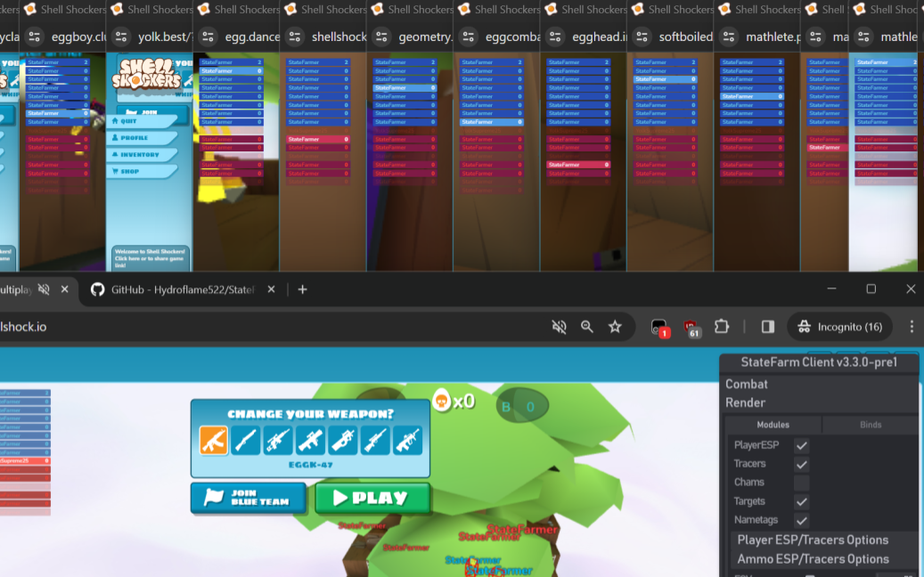Open the extension with red 1 badge
The width and height of the screenshot is (924, 577).
click(x=659, y=328)
